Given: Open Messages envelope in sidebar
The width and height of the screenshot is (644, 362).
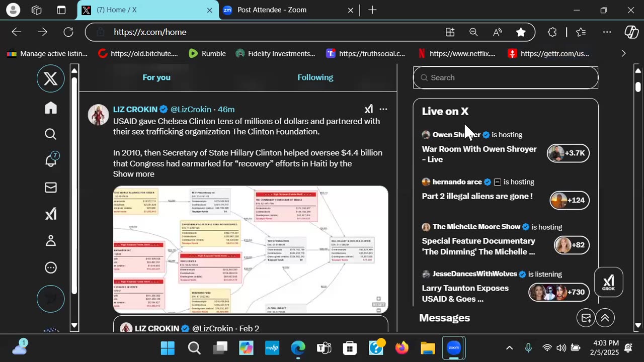Looking at the screenshot, I should click(51, 188).
